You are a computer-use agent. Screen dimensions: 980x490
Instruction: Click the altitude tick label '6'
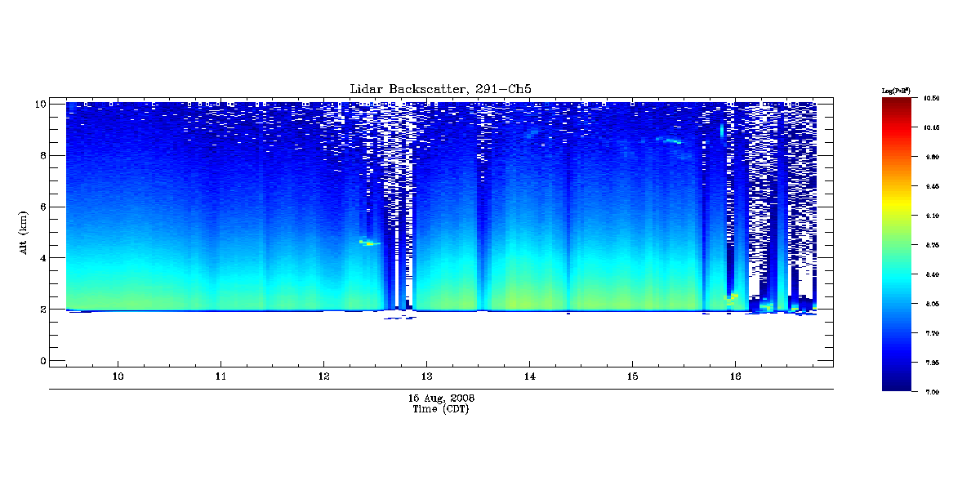coord(42,207)
